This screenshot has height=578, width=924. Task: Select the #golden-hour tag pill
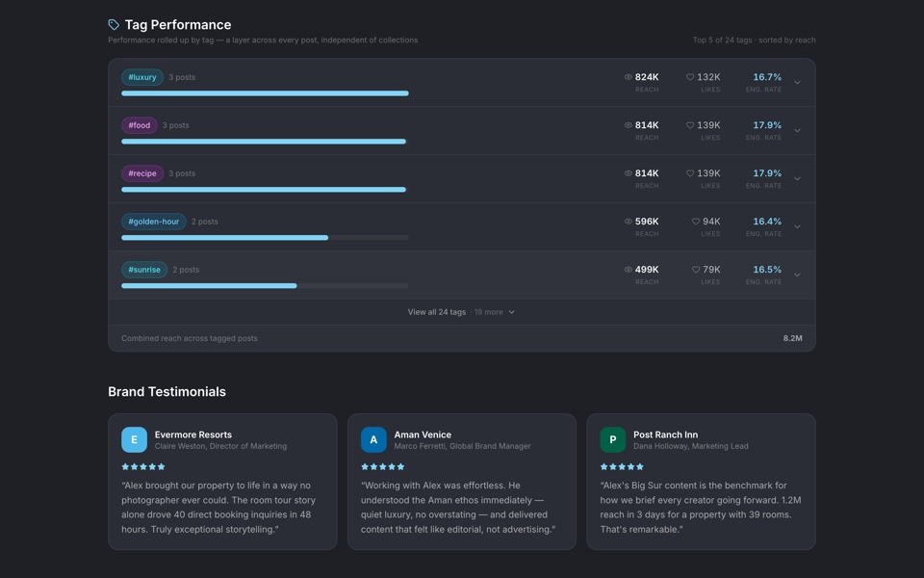click(154, 222)
